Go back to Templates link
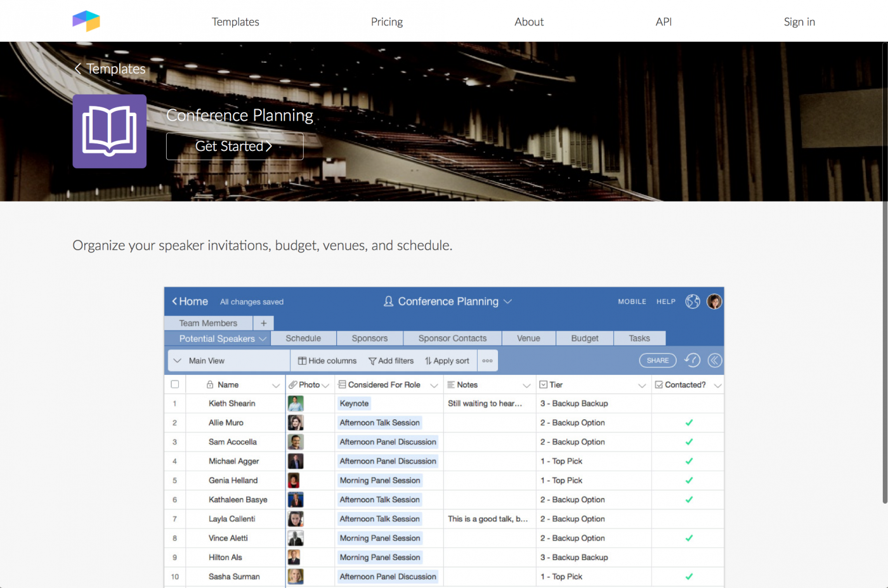Viewport: 888px width, 588px height. tap(110, 69)
